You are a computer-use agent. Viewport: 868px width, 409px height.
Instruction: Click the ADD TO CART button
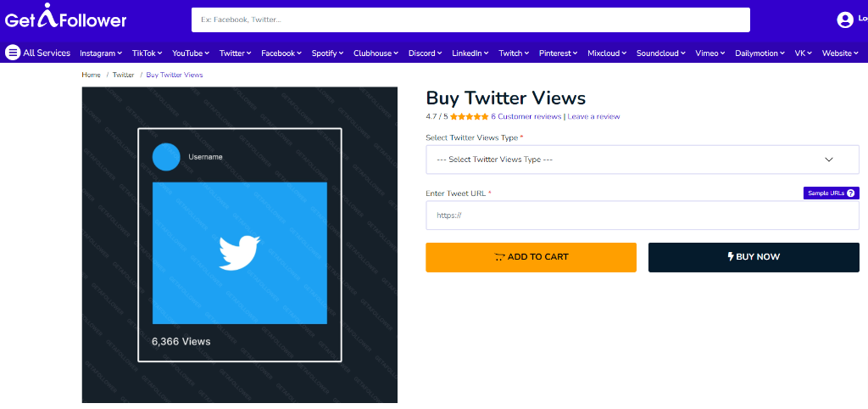(531, 257)
